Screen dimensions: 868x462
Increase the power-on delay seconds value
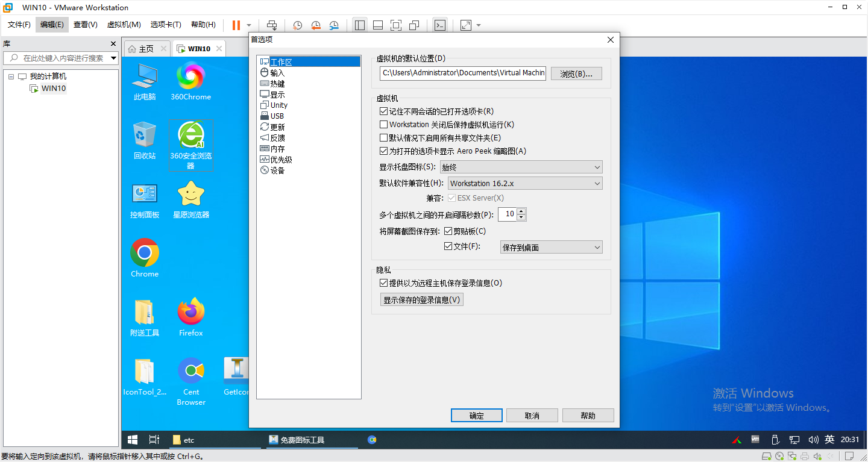(x=521, y=211)
